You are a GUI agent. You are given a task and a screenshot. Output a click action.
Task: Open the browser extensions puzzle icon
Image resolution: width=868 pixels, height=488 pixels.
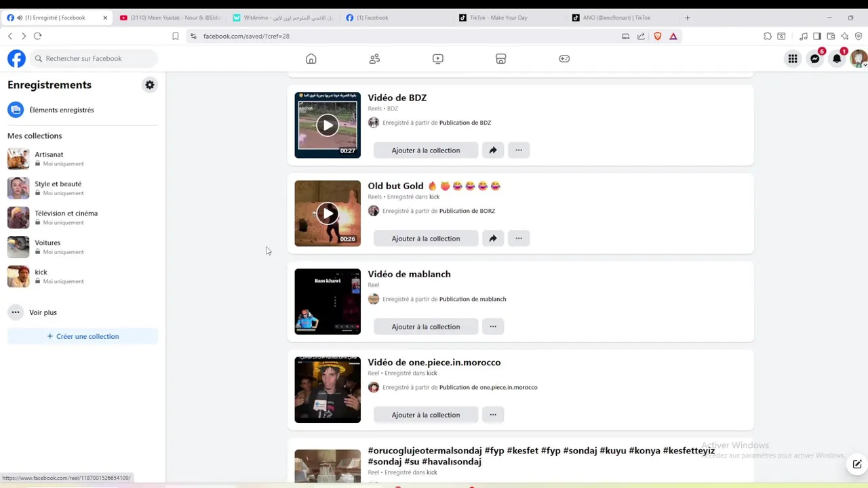click(768, 36)
